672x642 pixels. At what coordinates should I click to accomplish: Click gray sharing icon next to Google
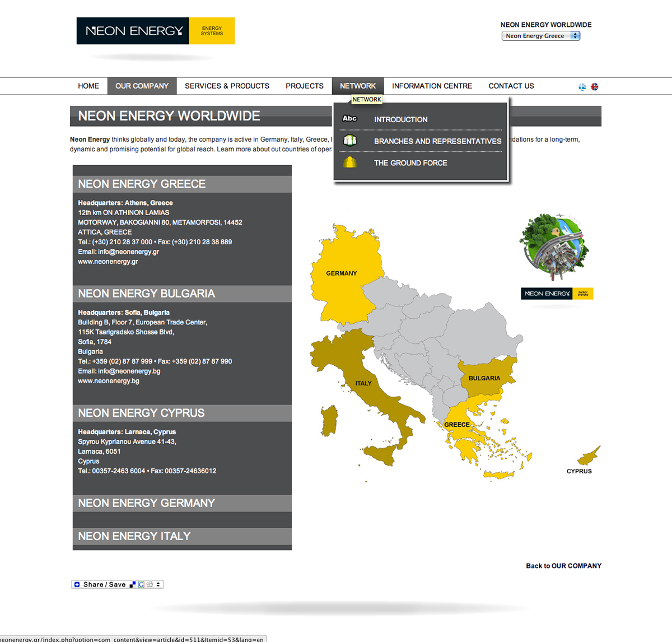pos(150,584)
